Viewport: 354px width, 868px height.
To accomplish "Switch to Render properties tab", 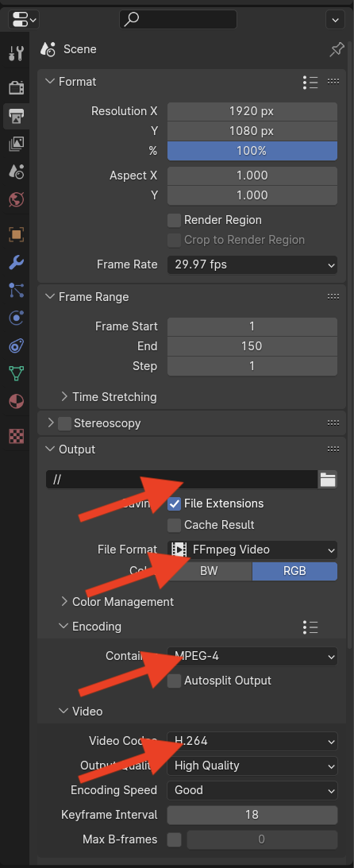I will point(16,87).
